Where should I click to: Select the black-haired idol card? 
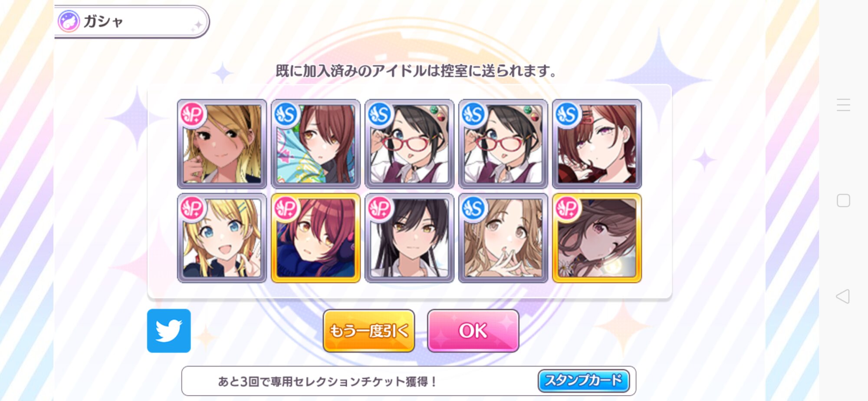click(x=409, y=238)
